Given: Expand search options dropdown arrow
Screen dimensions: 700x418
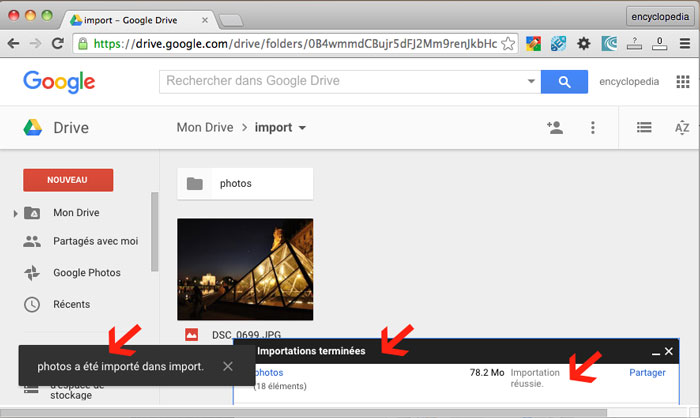Looking at the screenshot, I should (x=531, y=82).
